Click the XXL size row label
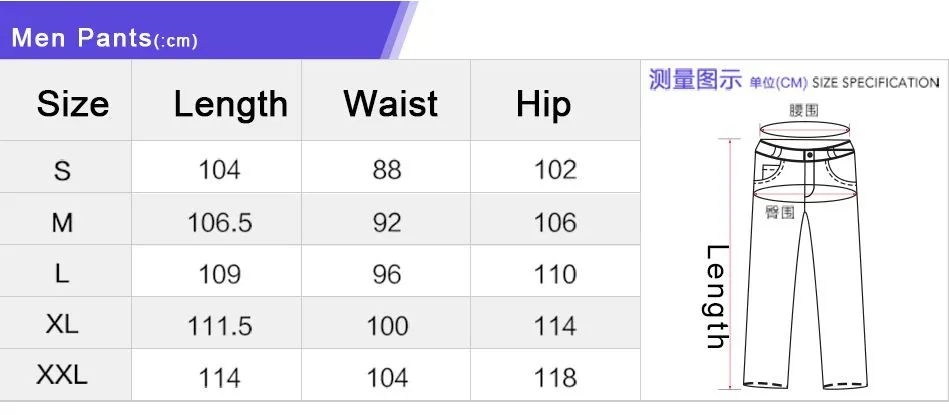Viewport: 949px width, 415px height. pyautogui.click(x=62, y=376)
